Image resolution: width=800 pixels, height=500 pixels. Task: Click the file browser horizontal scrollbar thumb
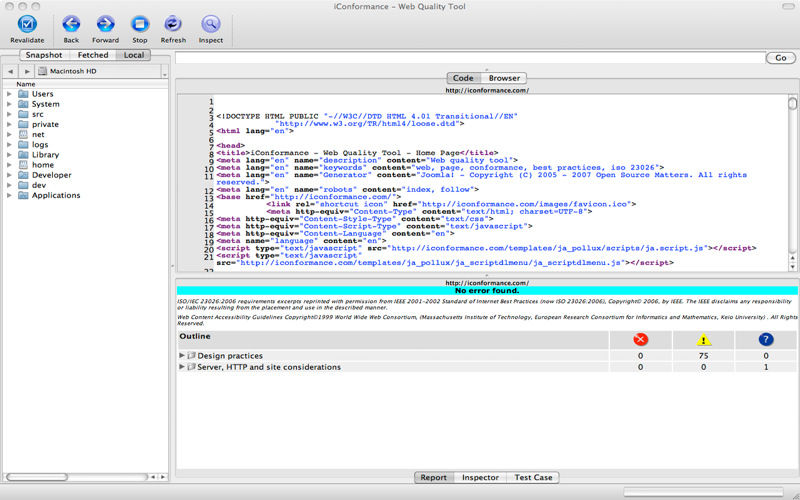tap(37, 477)
